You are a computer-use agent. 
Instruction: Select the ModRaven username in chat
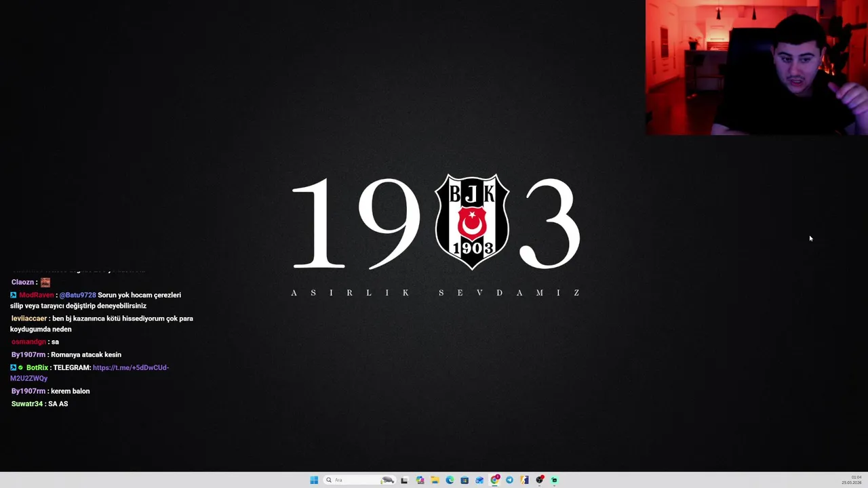click(x=36, y=295)
